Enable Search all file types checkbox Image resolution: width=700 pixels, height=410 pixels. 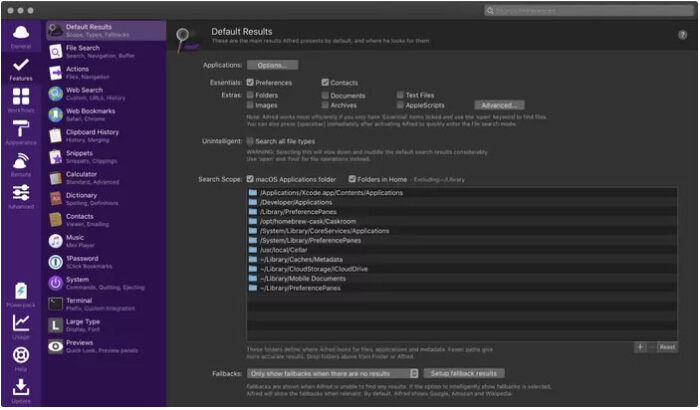pos(250,141)
